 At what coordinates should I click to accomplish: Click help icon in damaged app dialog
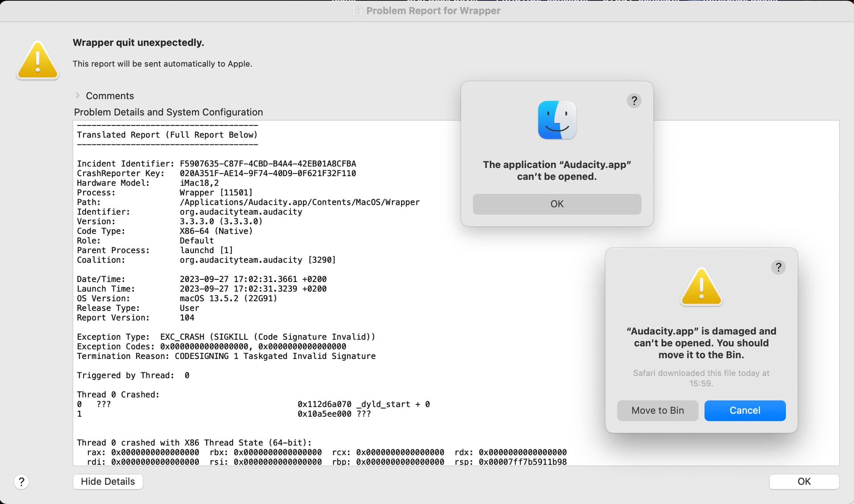(778, 267)
